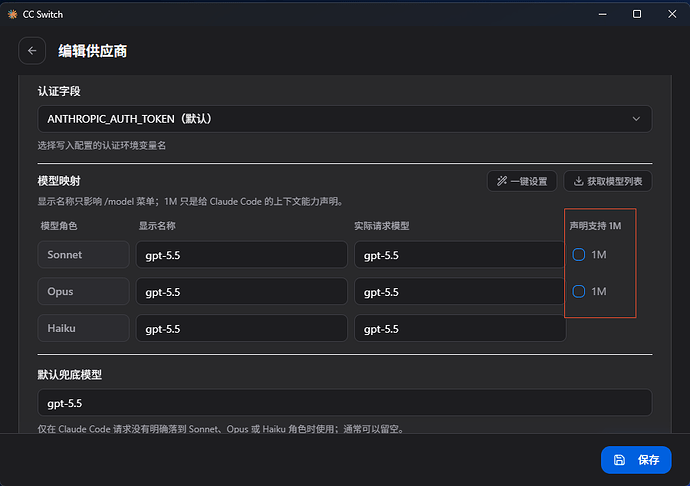Viewport: 690px width, 486px height.
Task: Edit Opus display name field
Action: pos(242,291)
